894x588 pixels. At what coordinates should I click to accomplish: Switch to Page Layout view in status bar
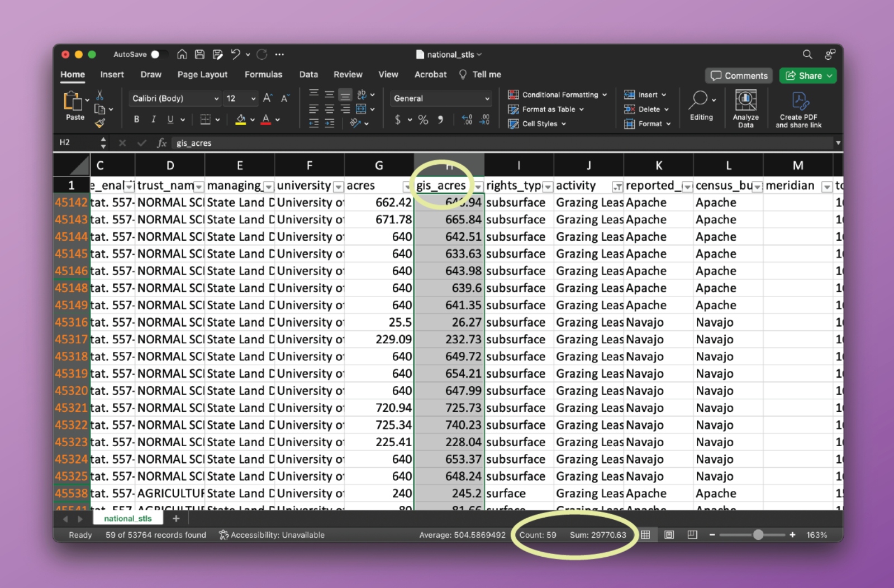tap(669, 535)
